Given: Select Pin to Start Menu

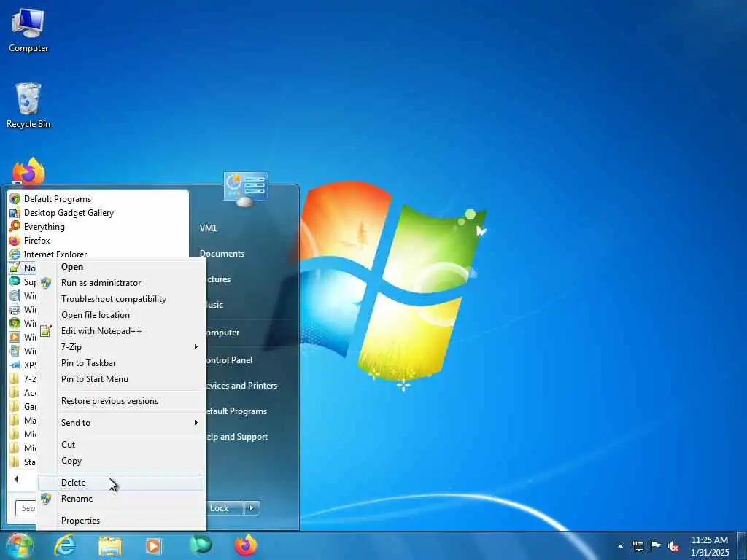Looking at the screenshot, I should (121, 379).
